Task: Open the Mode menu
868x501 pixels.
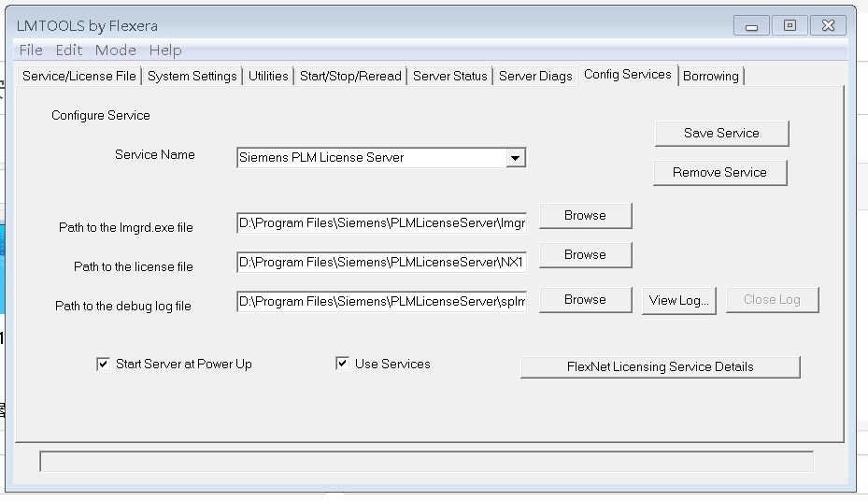Action: coord(115,50)
